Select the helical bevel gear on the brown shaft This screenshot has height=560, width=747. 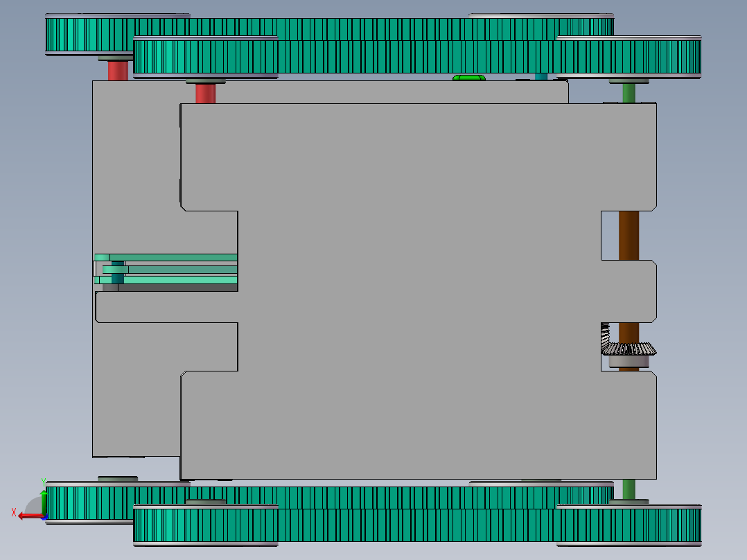pyautogui.click(x=627, y=350)
